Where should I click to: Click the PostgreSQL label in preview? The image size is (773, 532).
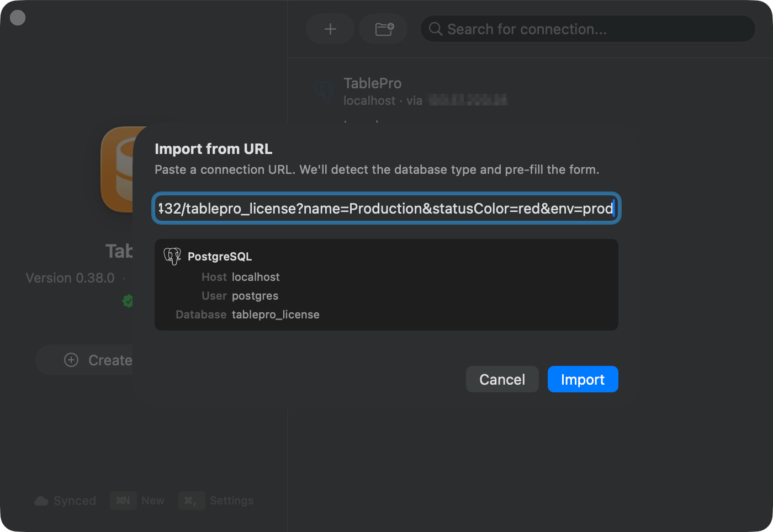coord(220,257)
